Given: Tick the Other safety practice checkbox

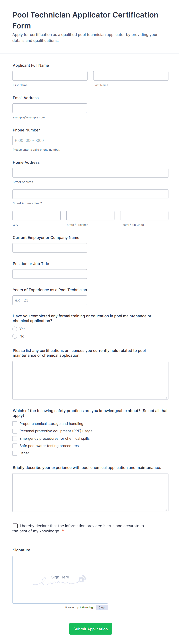Looking at the screenshot, I should [15, 453].
